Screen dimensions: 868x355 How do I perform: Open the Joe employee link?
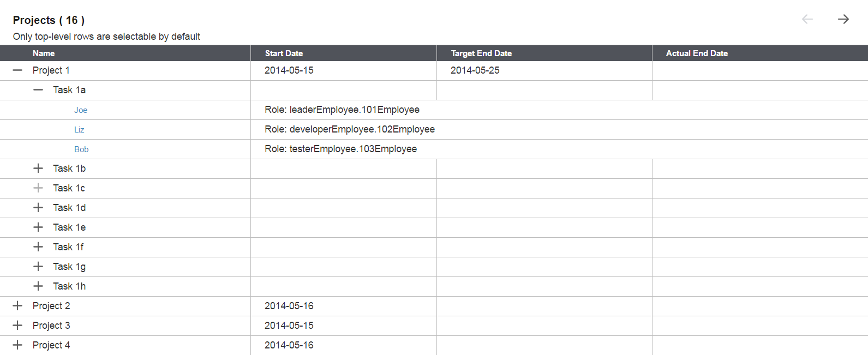pyautogui.click(x=81, y=110)
